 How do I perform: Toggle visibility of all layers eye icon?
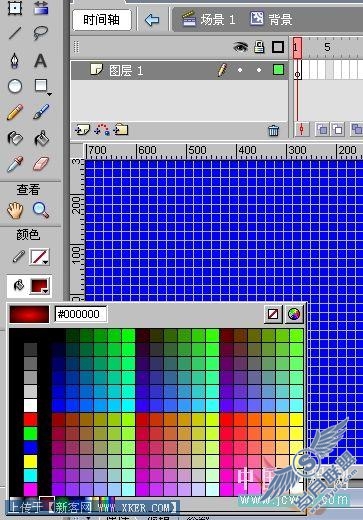(240, 47)
